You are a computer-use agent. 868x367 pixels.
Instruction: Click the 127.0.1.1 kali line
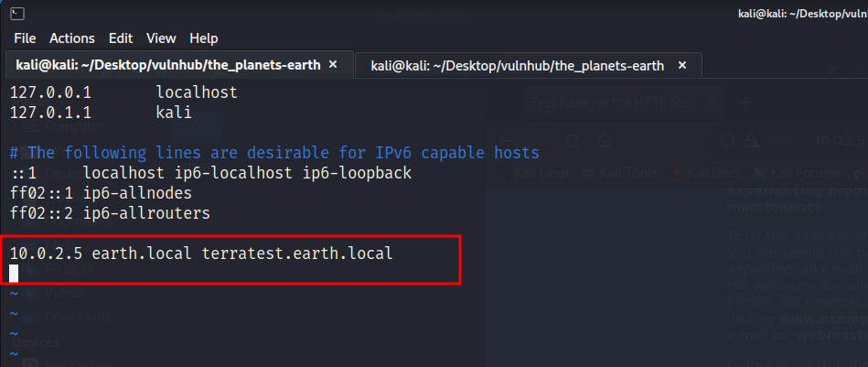pos(101,113)
